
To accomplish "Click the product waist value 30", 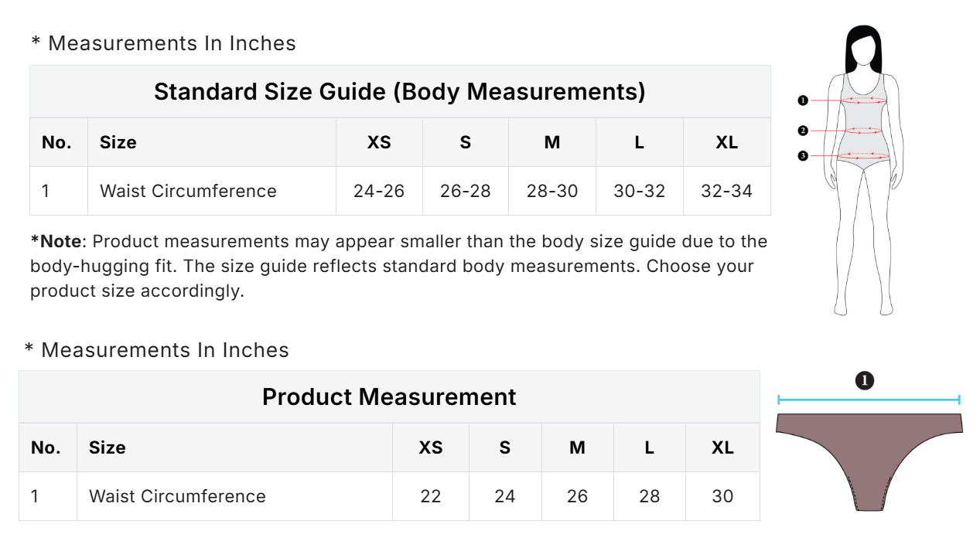I will coord(722,496).
